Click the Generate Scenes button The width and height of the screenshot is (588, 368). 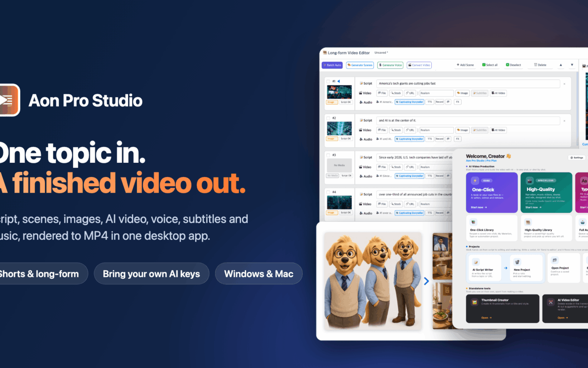coord(360,65)
